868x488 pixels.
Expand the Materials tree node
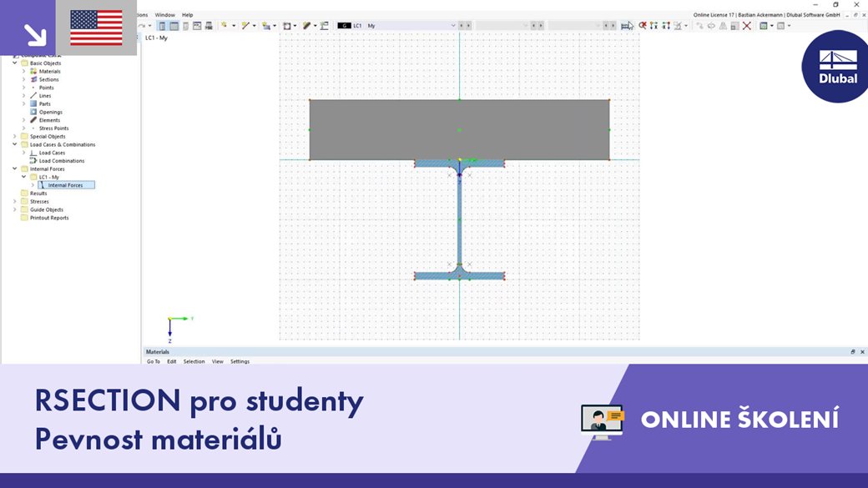[x=24, y=72]
